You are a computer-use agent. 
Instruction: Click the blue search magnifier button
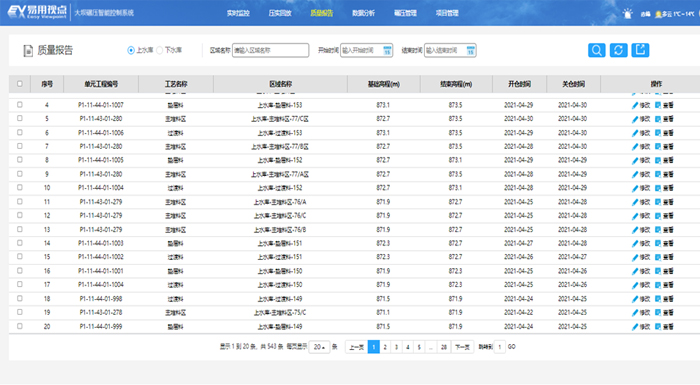coord(596,50)
